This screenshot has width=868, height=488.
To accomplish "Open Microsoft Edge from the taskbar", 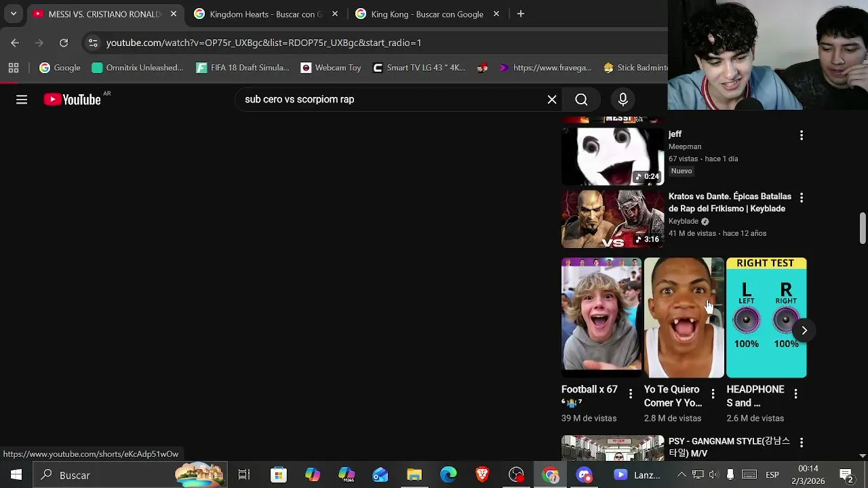I will [448, 475].
